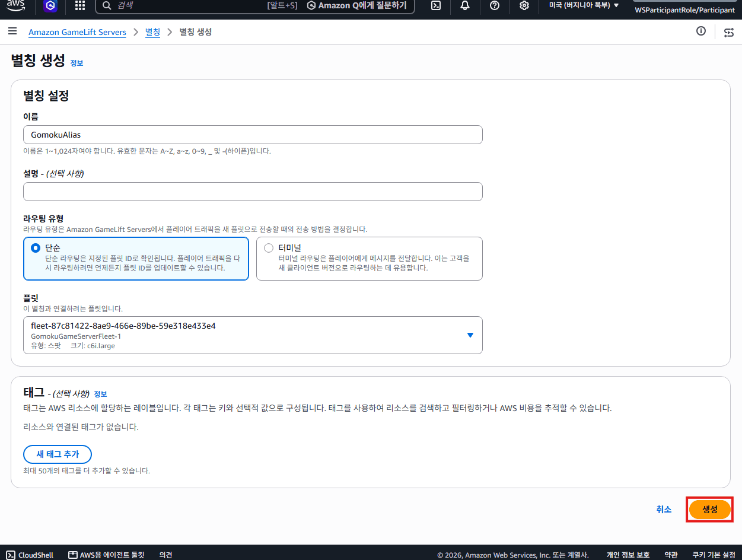Click the 새 태그 추가 button
The width and height of the screenshot is (742, 560).
(58, 454)
